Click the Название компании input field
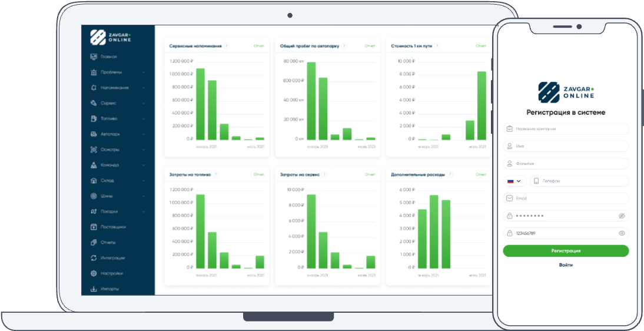Image resolution: width=644 pixels, height=331 pixels. [566, 129]
